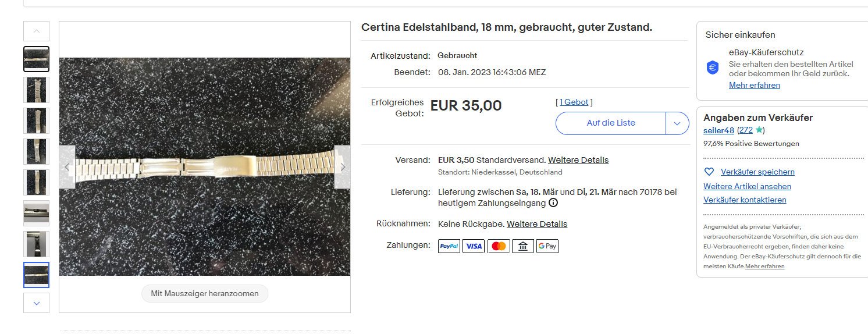
Task: Click the info icon after Zahlungseingang
Action: pyautogui.click(x=553, y=203)
